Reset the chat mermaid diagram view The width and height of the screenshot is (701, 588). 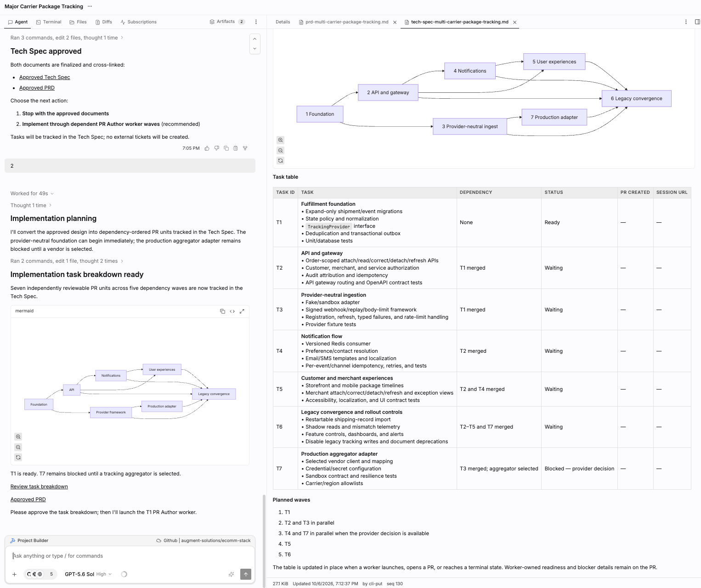tap(18, 458)
